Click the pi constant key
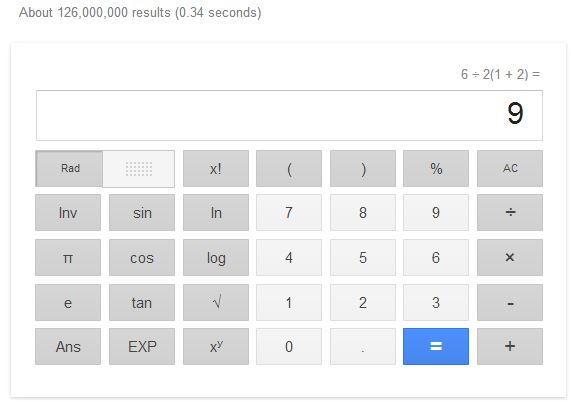 tap(68, 257)
